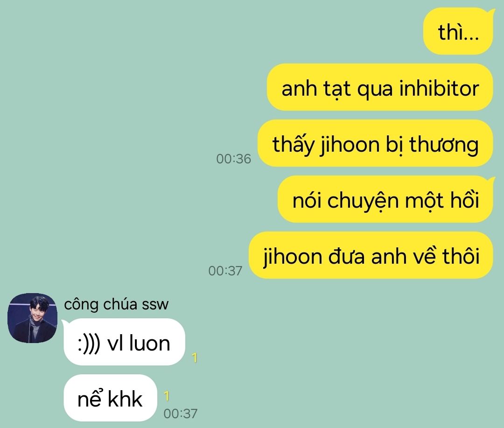
Task: Tap the unread count beside "vl luon"
Action: click(195, 358)
